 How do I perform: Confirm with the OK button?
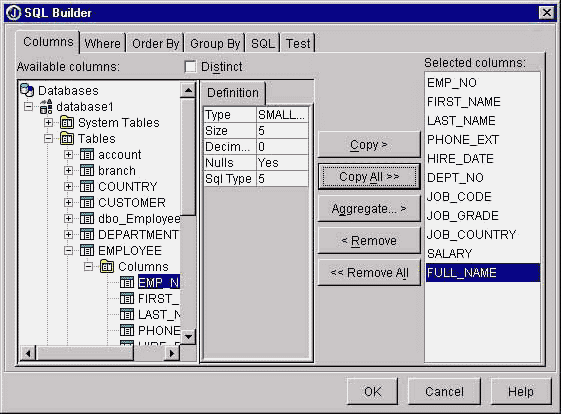(372, 391)
